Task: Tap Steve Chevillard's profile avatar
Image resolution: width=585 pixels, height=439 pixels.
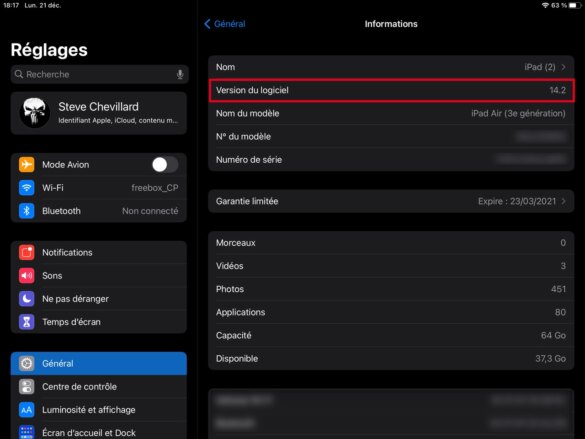Action: coord(34,113)
